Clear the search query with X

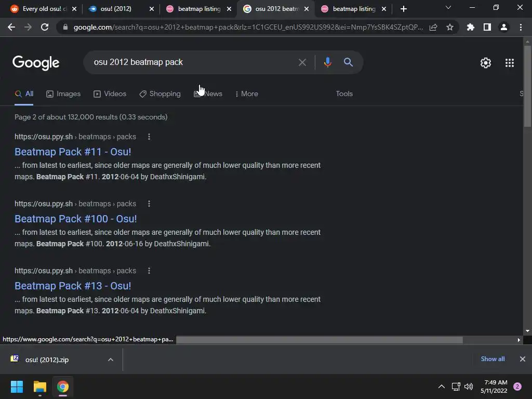click(302, 62)
